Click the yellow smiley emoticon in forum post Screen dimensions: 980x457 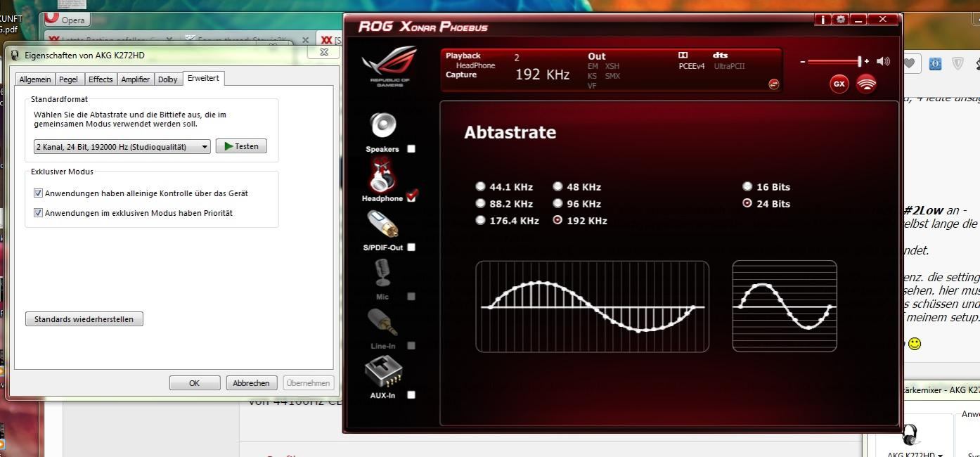click(x=914, y=344)
